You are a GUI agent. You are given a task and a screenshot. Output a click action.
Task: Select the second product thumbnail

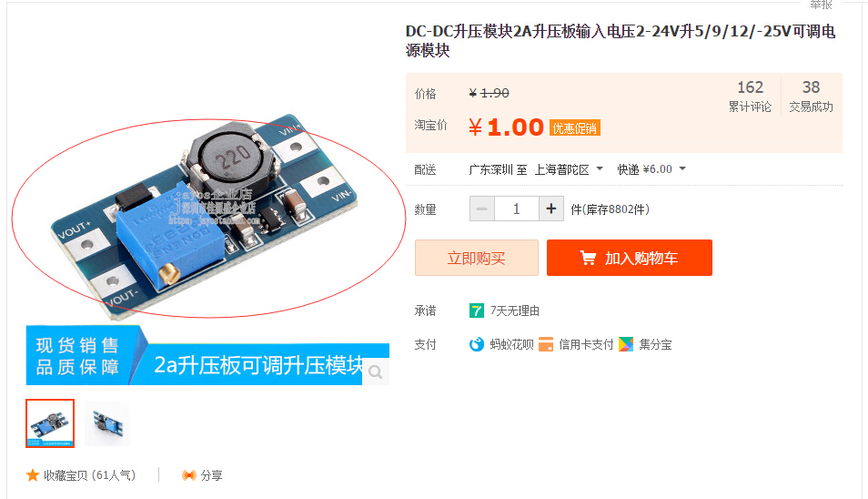(107, 423)
